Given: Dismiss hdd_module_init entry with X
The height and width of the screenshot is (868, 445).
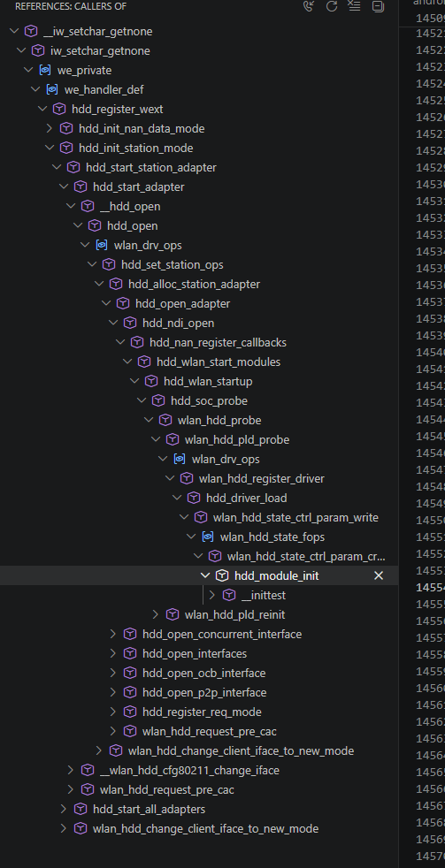Looking at the screenshot, I should (x=379, y=575).
